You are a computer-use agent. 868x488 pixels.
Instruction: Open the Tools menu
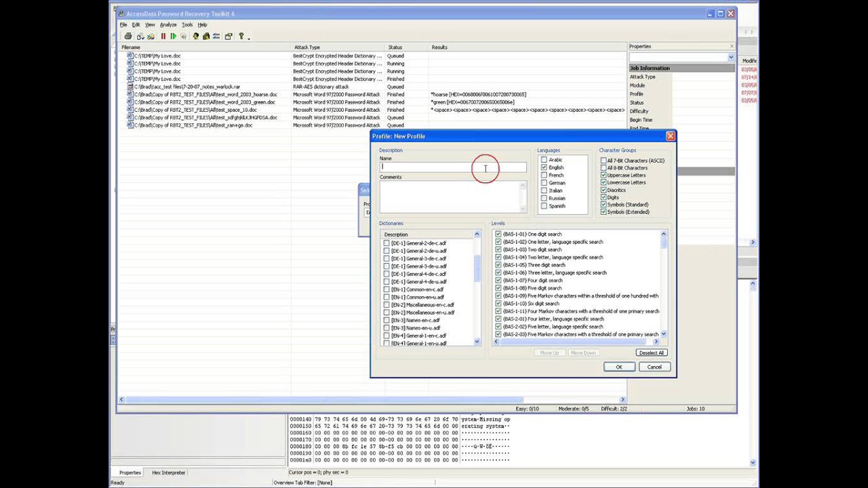187,25
